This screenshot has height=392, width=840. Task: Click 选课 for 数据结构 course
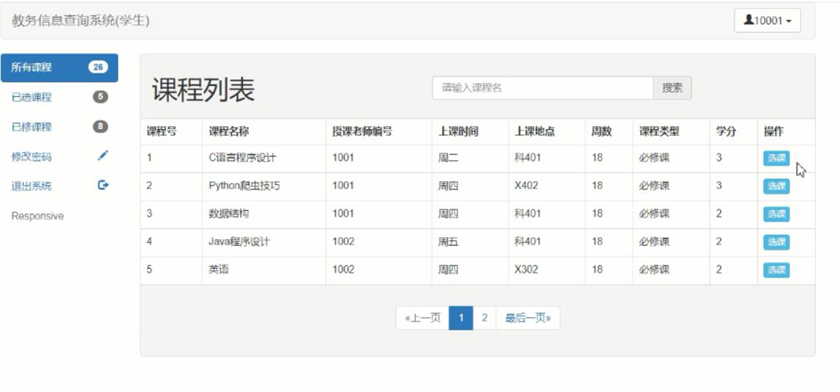pyautogui.click(x=776, y=214)
